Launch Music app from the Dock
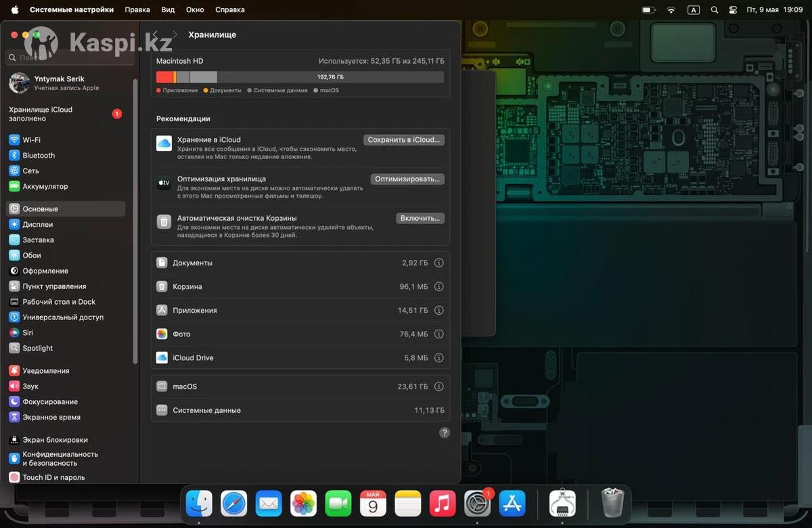The width and height of the screenshot is (812, 528). coord(443,504)
